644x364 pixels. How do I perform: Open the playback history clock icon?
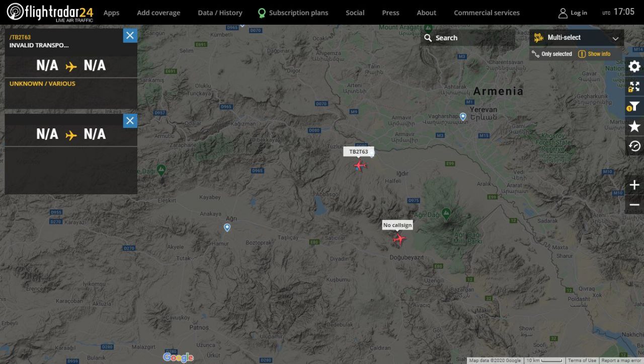(x=634, y=146)
